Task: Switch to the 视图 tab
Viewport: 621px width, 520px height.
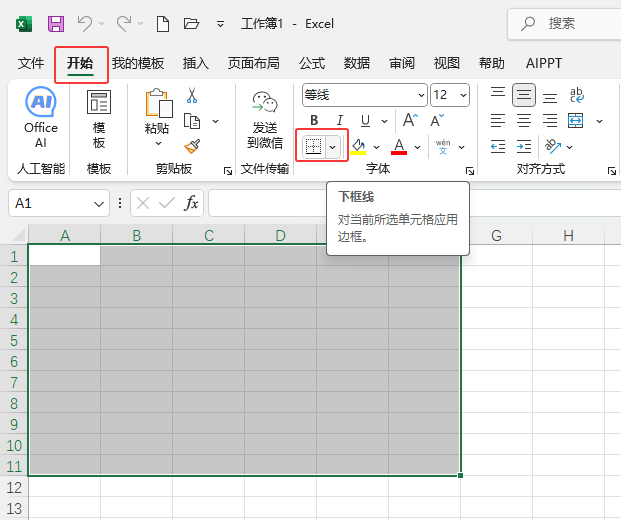Action: point(447,63)
